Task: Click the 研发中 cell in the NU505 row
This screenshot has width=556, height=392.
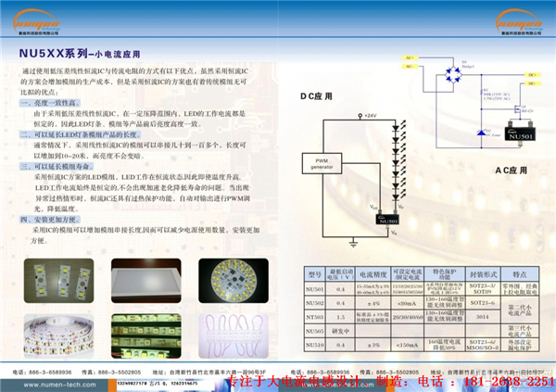Action: [340, 331]
